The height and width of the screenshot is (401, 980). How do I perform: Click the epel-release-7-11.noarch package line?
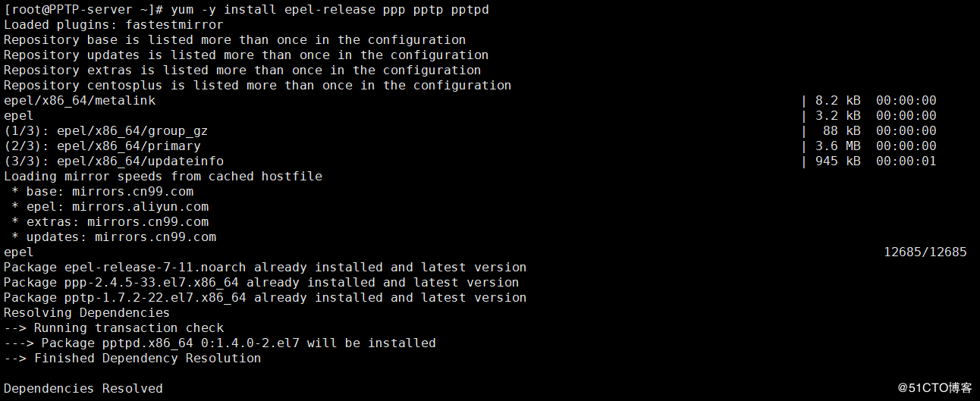click(x=265, y=268)
